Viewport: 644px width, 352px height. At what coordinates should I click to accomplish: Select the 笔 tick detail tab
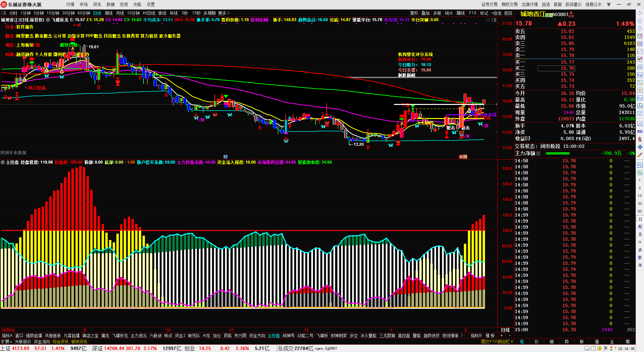(x=522, y=342)
